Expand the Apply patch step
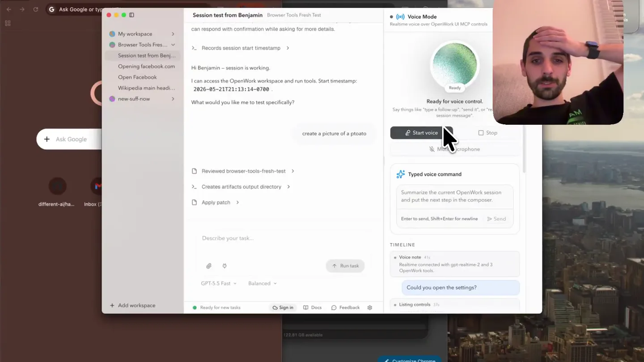Screen dimensions: 644x362 [x=215, y=202]
